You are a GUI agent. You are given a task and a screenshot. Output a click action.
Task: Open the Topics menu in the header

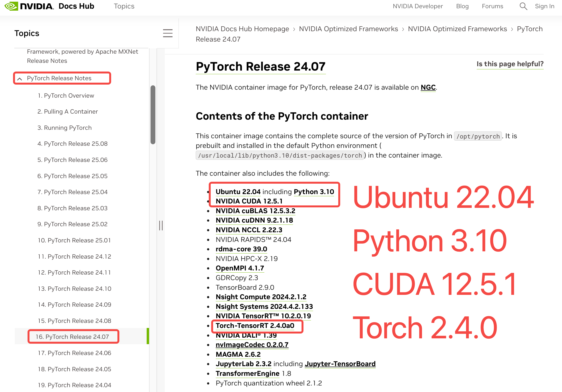[124, 6]
